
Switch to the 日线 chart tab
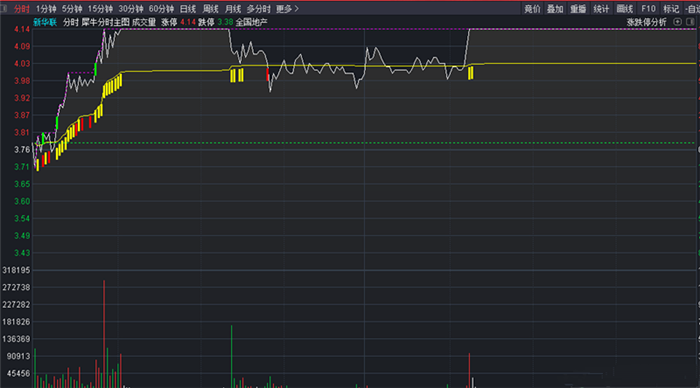coord(188,9)
